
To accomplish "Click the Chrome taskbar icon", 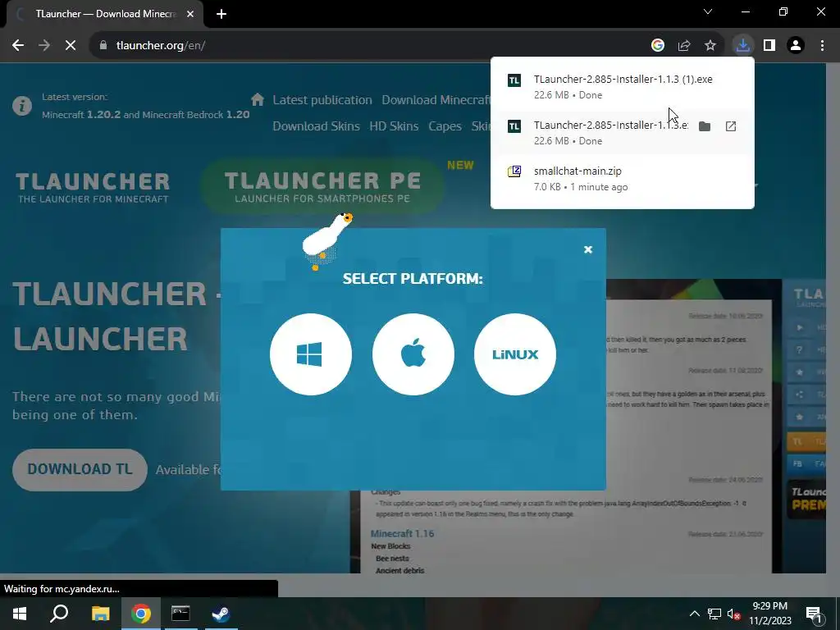I will click(141, 614).
